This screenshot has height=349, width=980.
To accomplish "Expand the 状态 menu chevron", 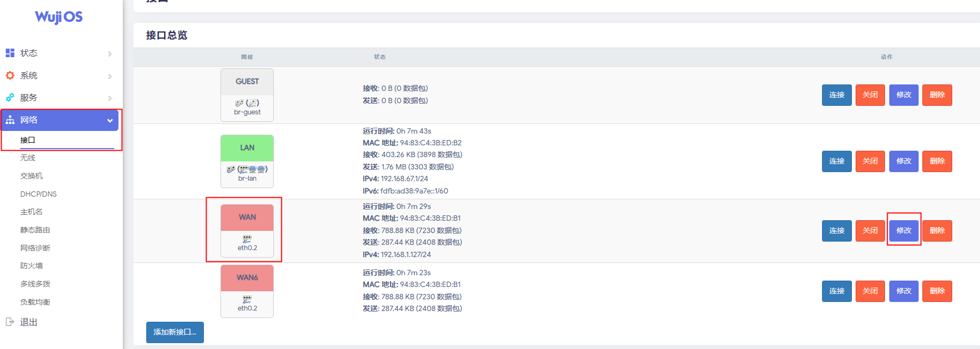I will coord(110,53).
